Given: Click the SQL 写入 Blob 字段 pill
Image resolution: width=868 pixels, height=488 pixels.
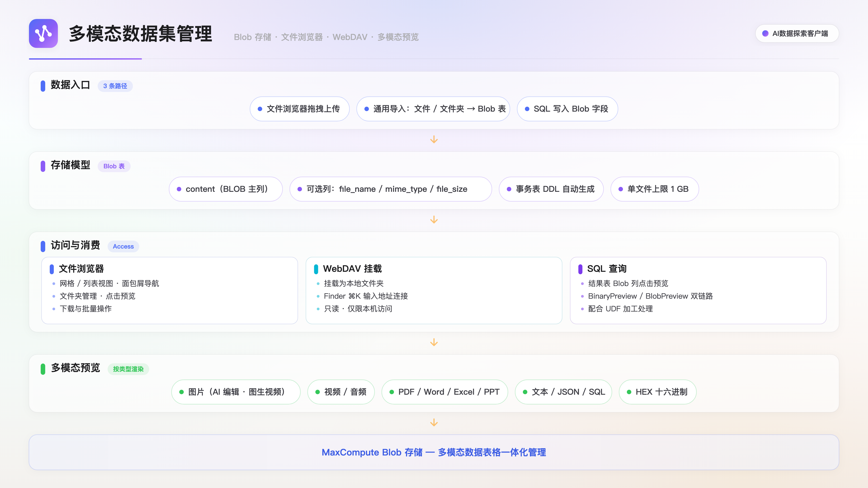Looking at the screenshot, I should pos(567,109).
